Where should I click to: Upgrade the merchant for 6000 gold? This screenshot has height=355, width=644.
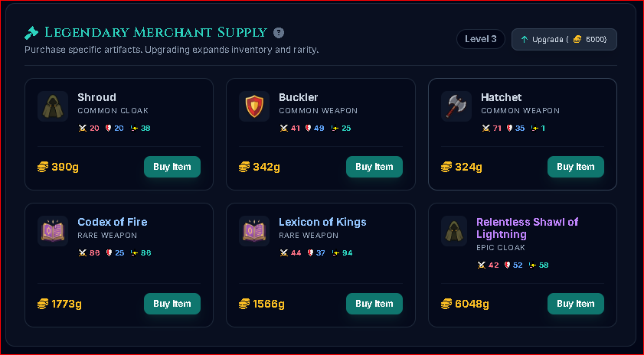564,39
